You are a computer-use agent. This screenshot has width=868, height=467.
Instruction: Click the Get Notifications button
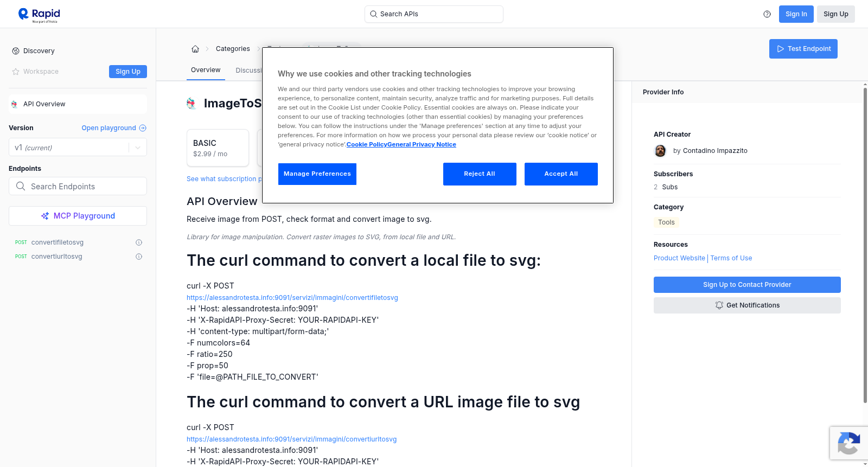pyautogui.click(x=747, y=305)
